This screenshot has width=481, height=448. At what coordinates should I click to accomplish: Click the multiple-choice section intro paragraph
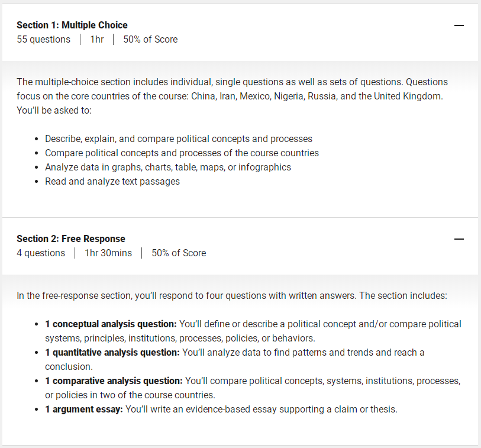(x=233, y=96)
